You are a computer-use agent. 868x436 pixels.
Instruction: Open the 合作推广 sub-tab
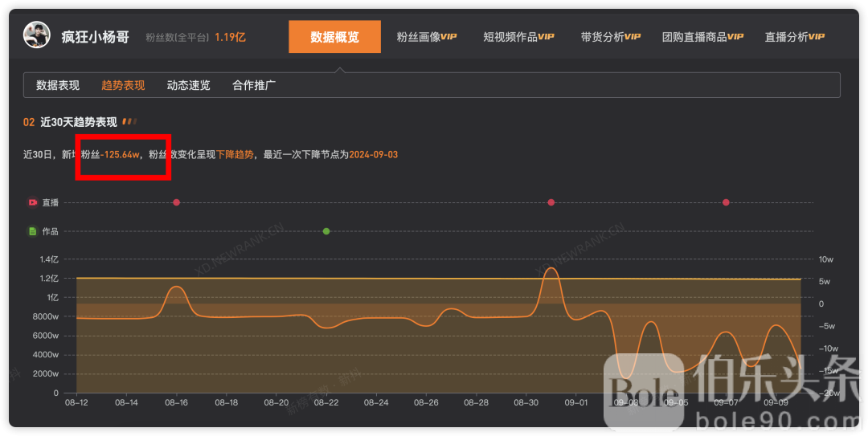[x=254, y=85]
